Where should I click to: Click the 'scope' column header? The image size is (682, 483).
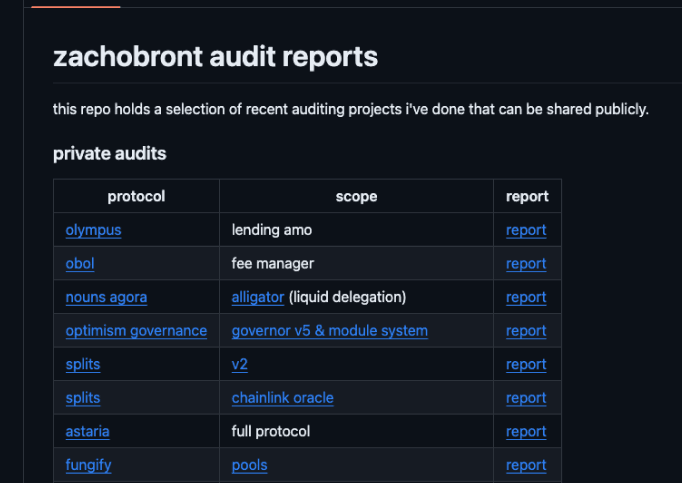[x=356, y=196]
